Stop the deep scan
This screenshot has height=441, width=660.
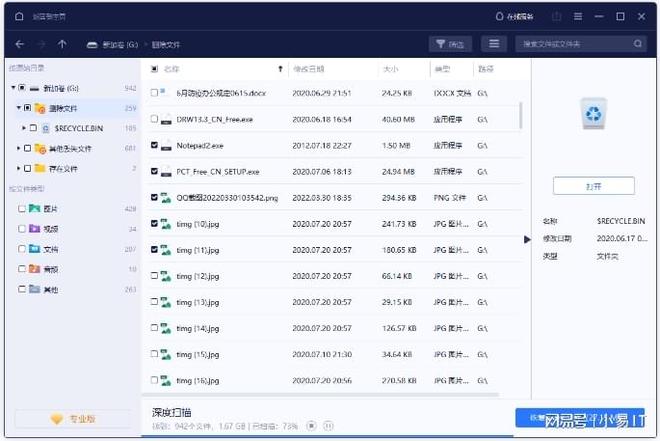click(311, 426)
